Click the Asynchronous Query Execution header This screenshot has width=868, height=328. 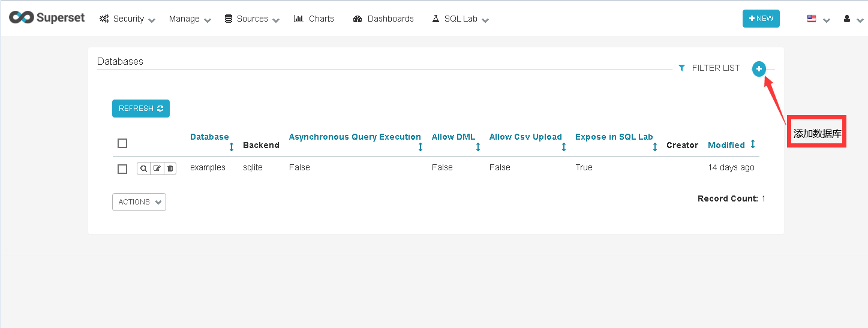pyautogui.click(x=355, y=137)
